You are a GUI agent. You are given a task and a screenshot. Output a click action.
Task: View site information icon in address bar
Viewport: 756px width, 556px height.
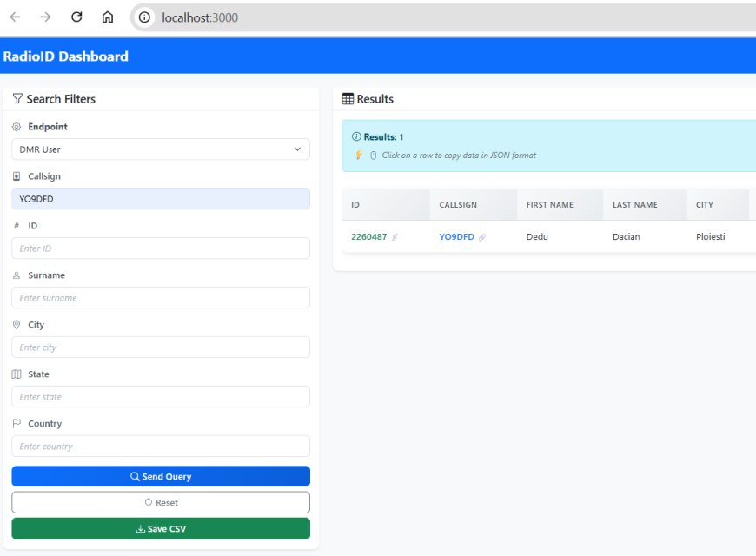click(144, 17)
